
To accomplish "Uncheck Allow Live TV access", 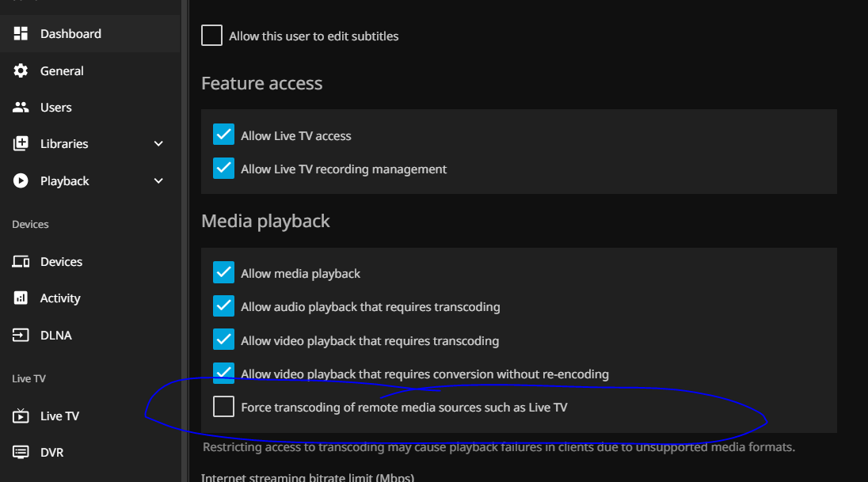I will point(224,135).
